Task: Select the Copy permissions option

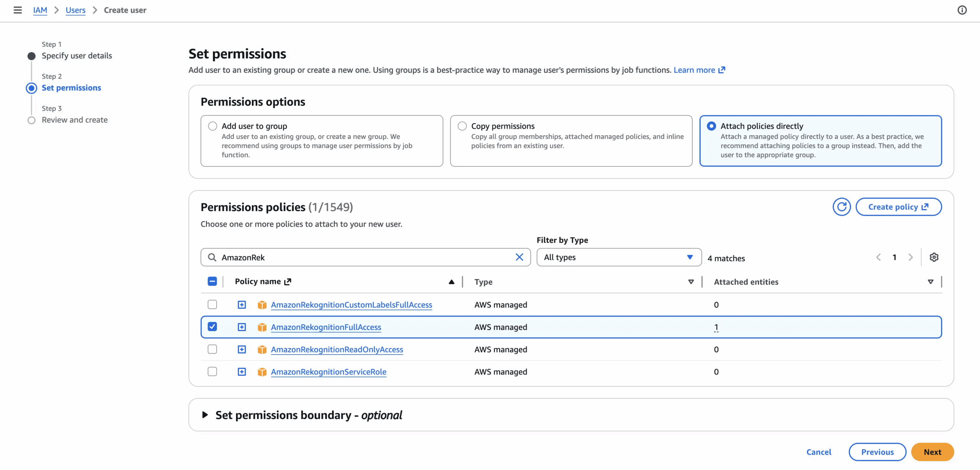Action: click(x=462, y=126)
